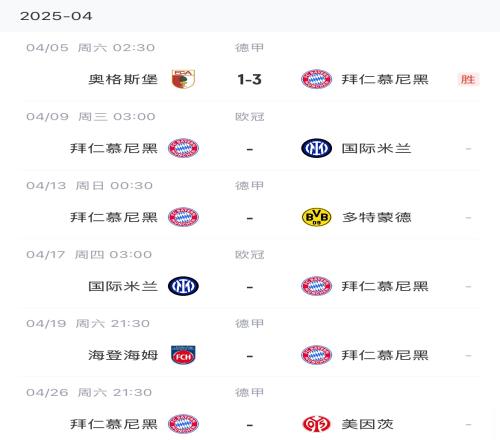Select the 国际米兰 away team on 04/09

point(376,148)
